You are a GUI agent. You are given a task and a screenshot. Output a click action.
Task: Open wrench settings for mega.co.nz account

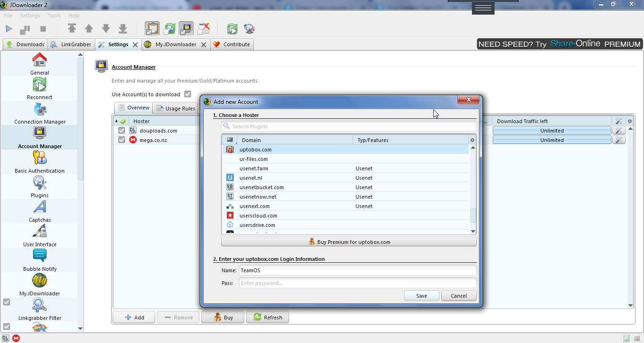click(x=619, y=140)
